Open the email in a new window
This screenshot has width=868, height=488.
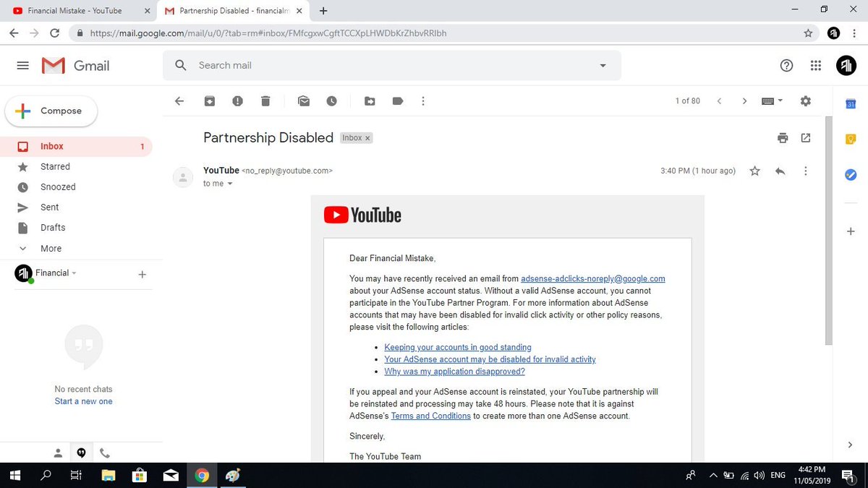[806, 138]
